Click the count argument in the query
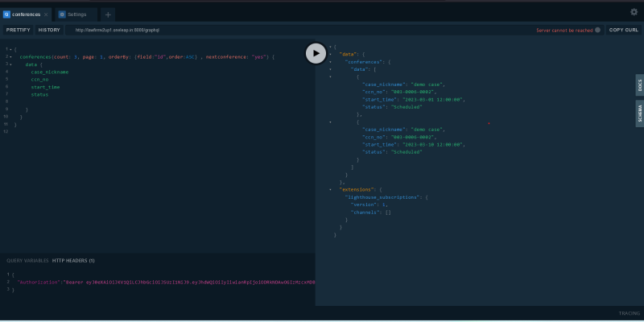Image resolution: width=644 pixels, height=322 pixels. coord(62,57)
